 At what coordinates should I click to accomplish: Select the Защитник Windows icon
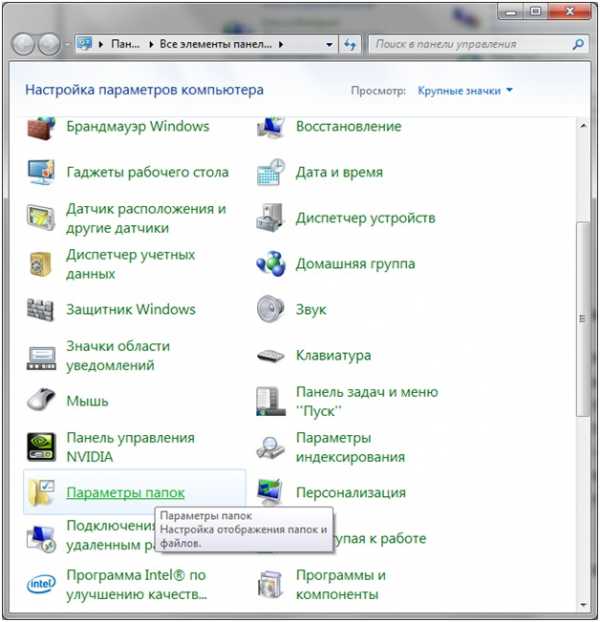pos(41,310)
